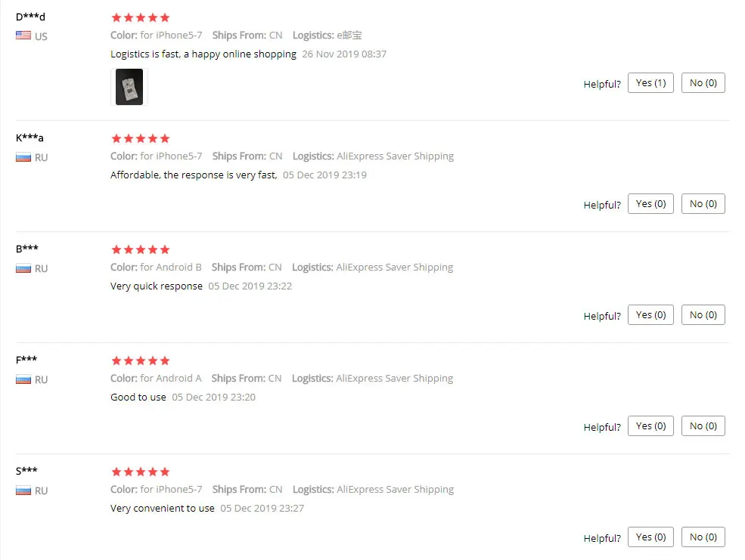Click Russian flag icon beside S***
This screenshot has height=560, width=745.
click(23, 490)
